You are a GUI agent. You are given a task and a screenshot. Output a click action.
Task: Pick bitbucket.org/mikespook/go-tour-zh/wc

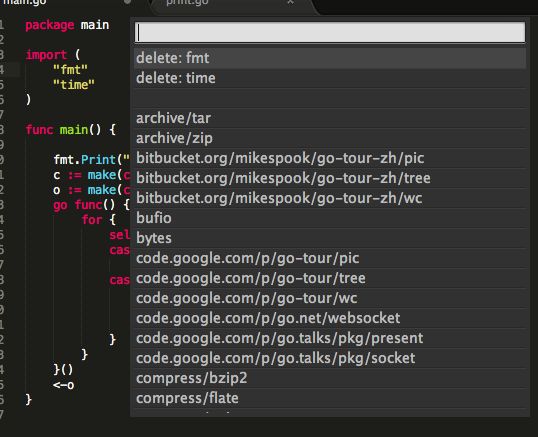(x=330, y=198)
